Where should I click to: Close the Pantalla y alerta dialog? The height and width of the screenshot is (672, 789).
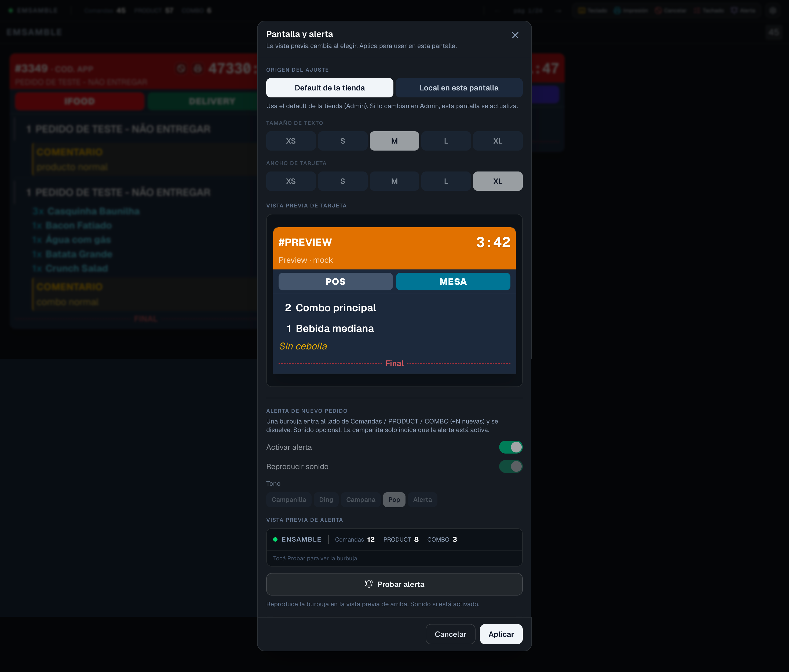515,35
